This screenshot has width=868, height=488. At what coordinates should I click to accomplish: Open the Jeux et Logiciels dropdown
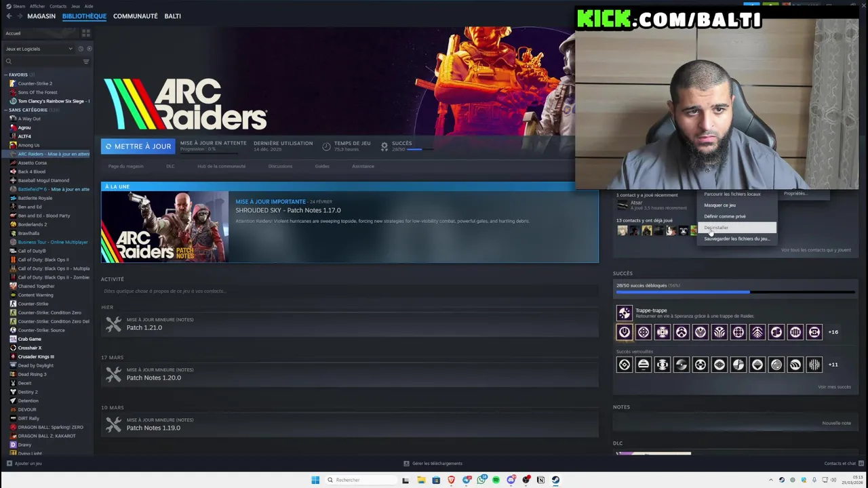[x=39, y=49]
